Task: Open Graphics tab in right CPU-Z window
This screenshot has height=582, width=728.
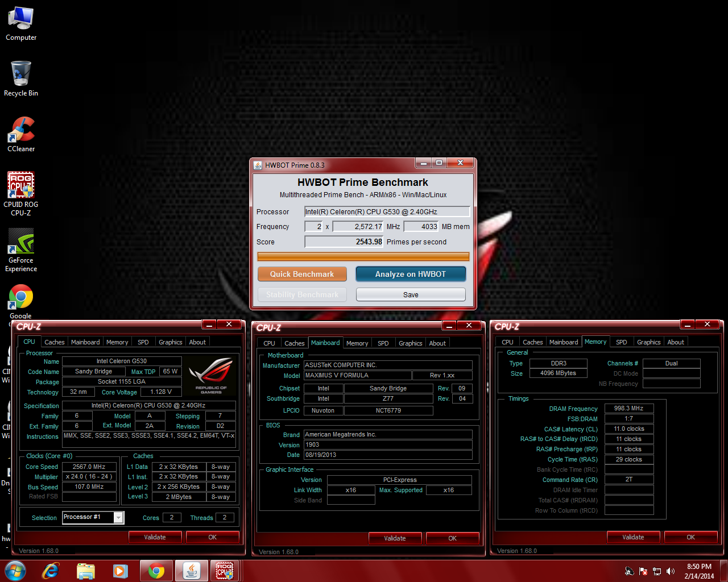Action: (649, 342)
